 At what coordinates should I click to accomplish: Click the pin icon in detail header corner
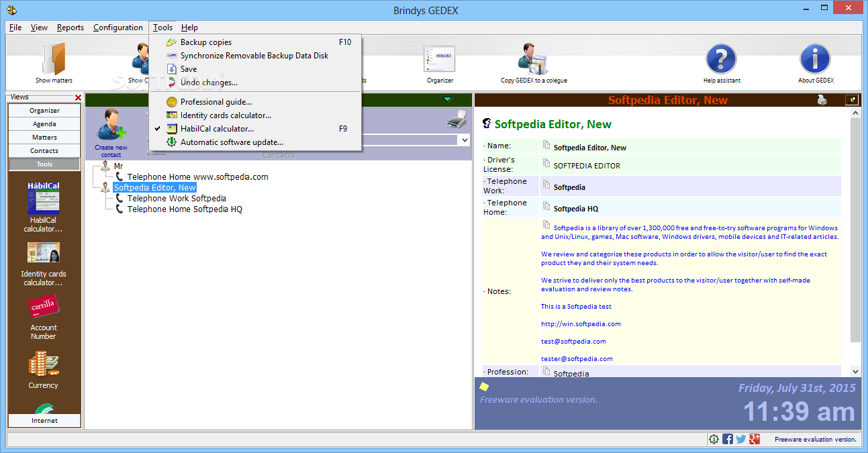(x=852, y=100)
